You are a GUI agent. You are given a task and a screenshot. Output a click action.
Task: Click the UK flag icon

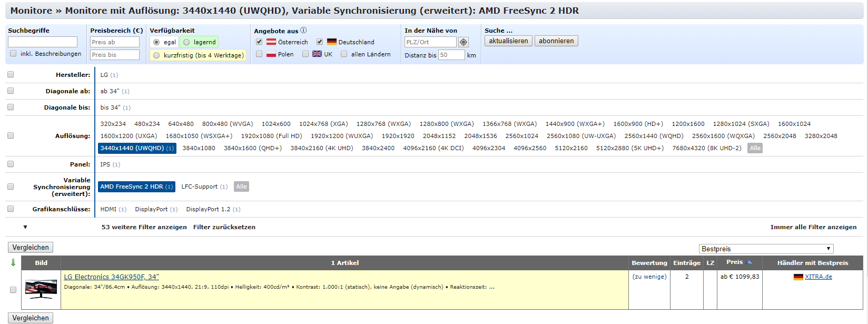click(317, 54)
